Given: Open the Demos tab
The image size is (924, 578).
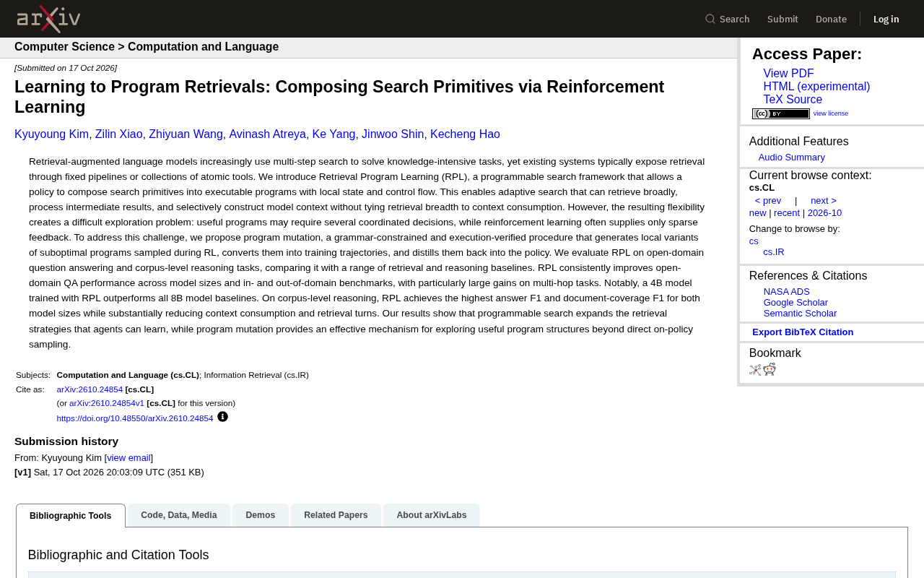Looking at the screenshot, I should pyautogui.click(x=261, y=515).
